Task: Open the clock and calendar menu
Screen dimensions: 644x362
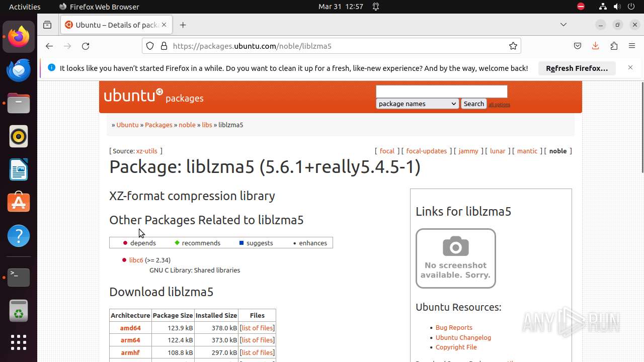Action: (x=341, y=7)
